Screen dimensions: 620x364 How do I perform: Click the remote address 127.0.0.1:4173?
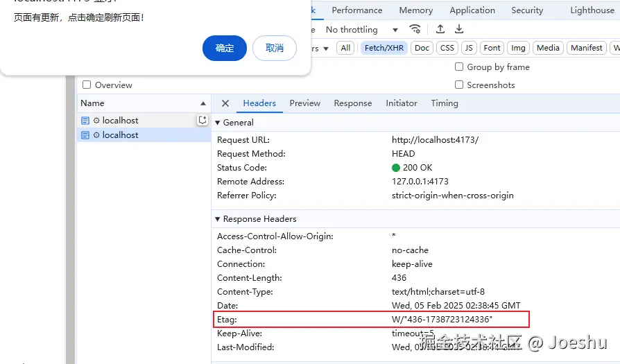point(420,182)
